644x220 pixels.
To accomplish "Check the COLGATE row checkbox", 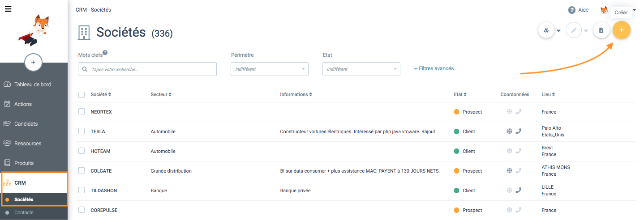I will click(x=82, y=170).
